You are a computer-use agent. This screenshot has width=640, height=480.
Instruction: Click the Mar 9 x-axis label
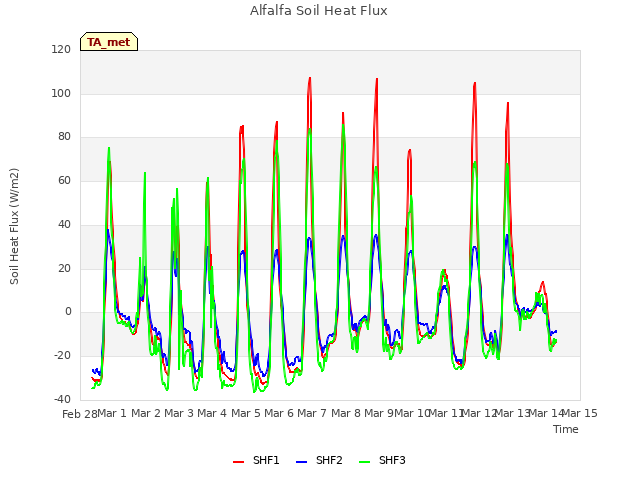pos(379,413)
